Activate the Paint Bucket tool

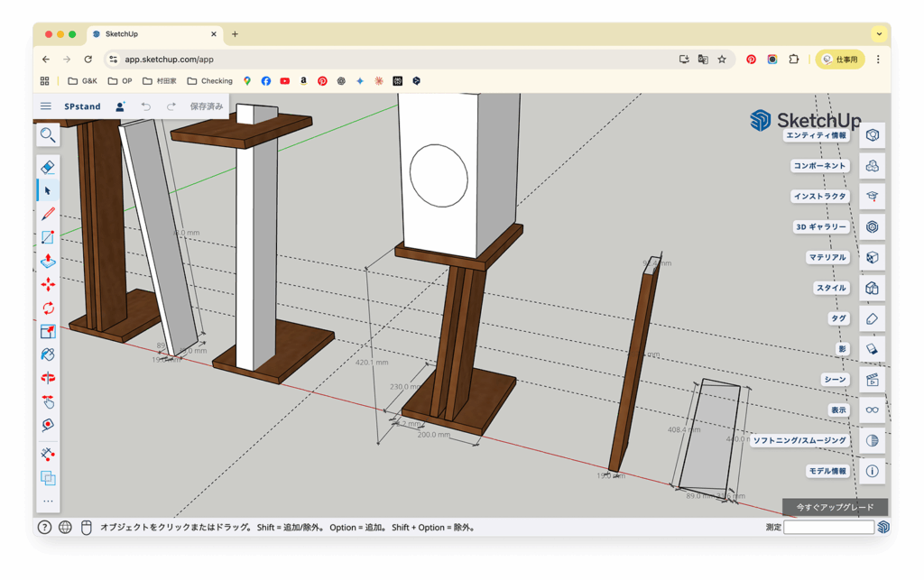[x=48, y=354]
